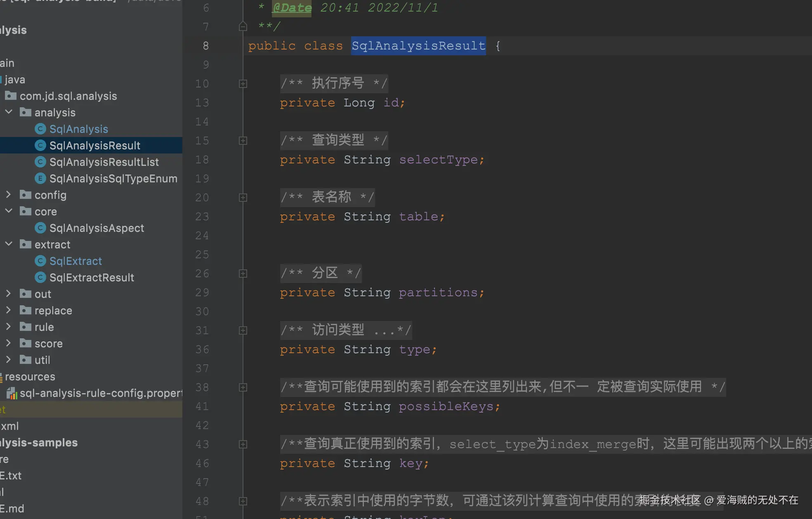Viewport: 812px width, 519px height.
Task: Click the gutter at line number 8
Action: tap(205, 46)
